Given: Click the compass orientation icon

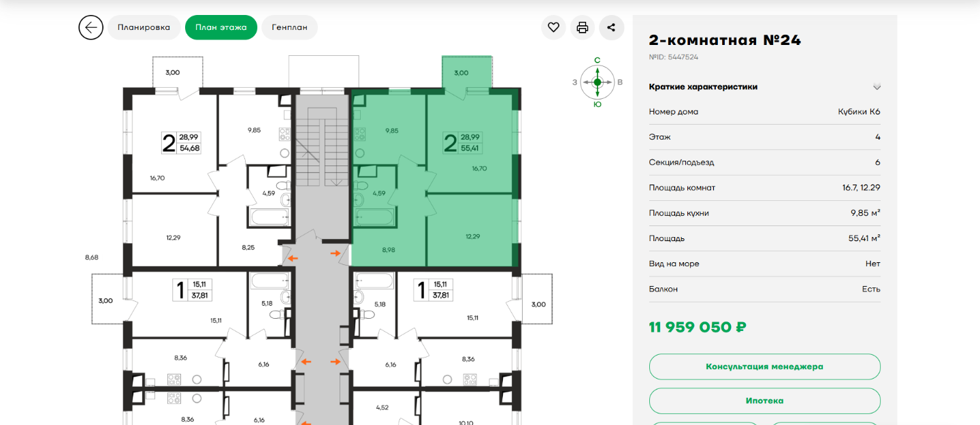Looking at the screenshot, I should click(x=598, y=82).
